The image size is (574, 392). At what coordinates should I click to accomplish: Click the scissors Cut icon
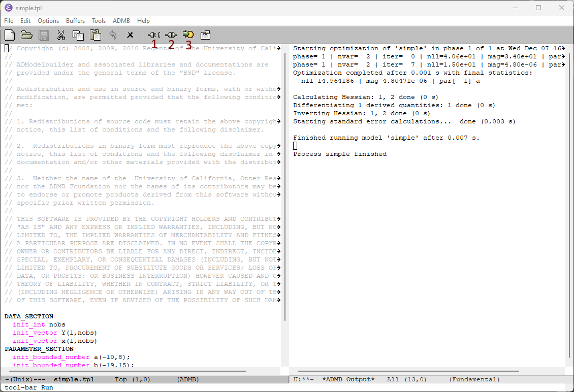click(61, 35)
